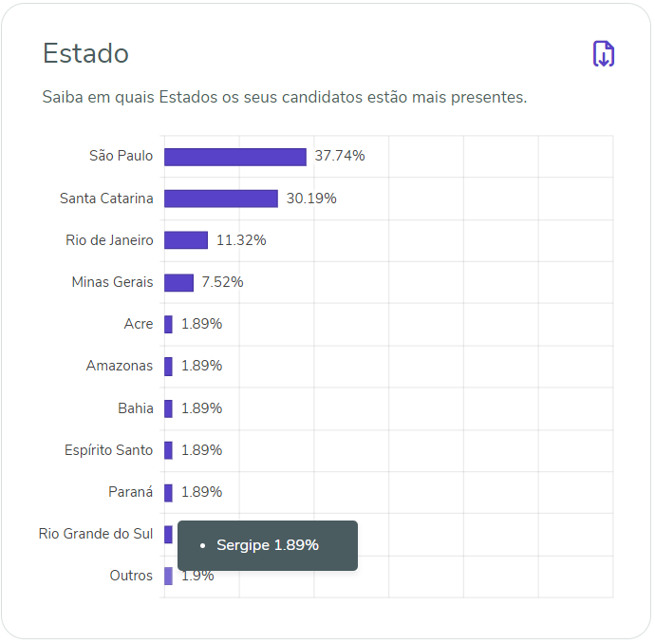Select the Amazonas bar
This screenshot has height=644, width=655.
click(x=168, y=366)
